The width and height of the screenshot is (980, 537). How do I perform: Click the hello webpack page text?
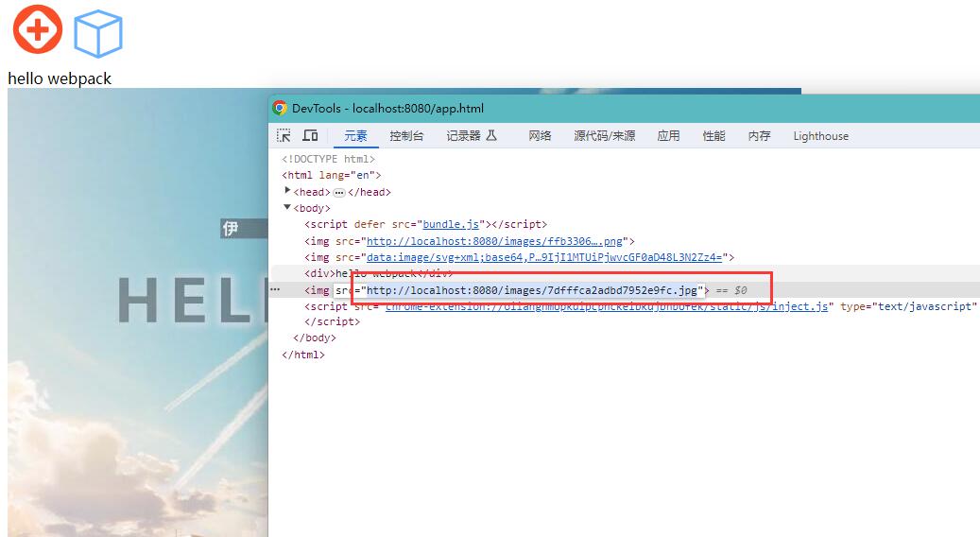pyautogui.click(x=60, y=78)
